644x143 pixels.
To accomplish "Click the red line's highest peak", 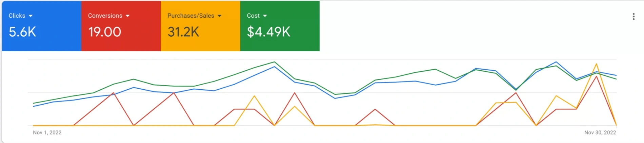I will click(596, 76).
